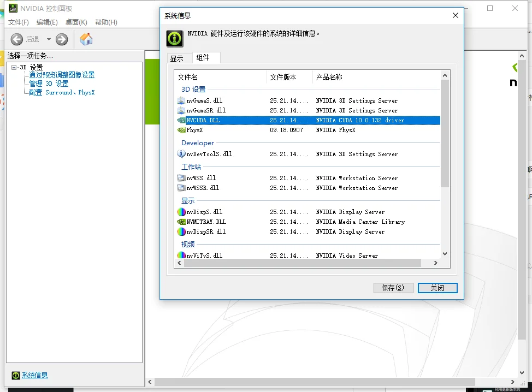Open the Home icon in toolbar
This screenshot has width=532, height=392.
coord(86,39)
